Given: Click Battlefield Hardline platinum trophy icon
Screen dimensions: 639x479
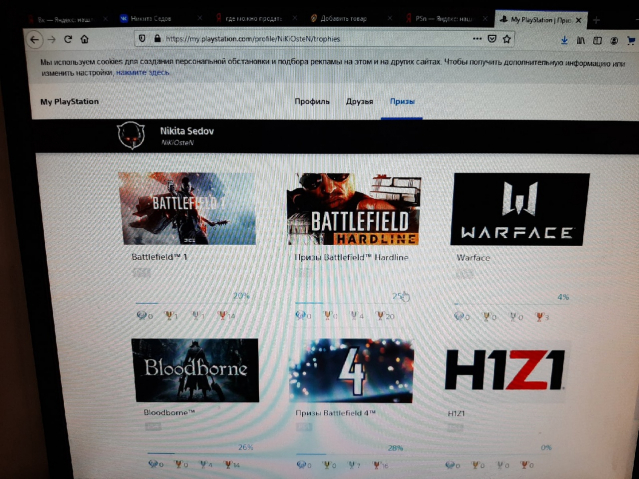Looking at the screenshot, I should 300,316.
